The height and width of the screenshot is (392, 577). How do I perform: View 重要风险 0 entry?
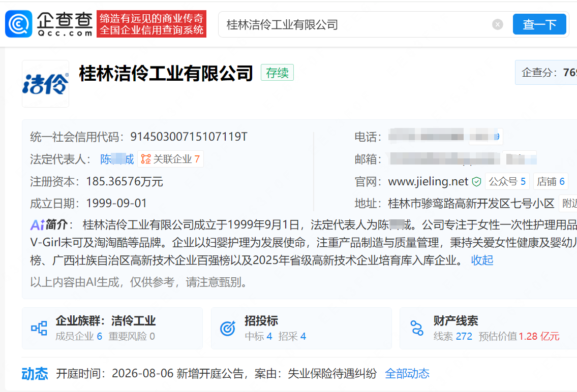[132, 336]
